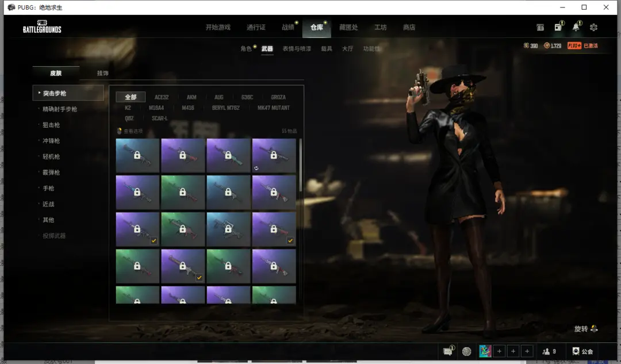The width and height of the screenshot is (621, 364).
Task: Select 其他 other category
Action: pos(48,220)
